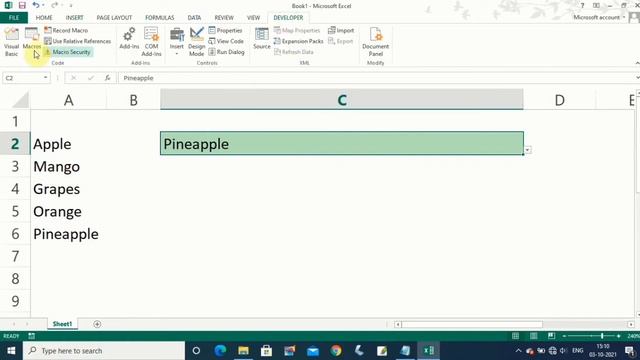Image resolution: width=640 pixels, height=360 pixels.
Task: Click Map Properties
Action: coord(297,30)
